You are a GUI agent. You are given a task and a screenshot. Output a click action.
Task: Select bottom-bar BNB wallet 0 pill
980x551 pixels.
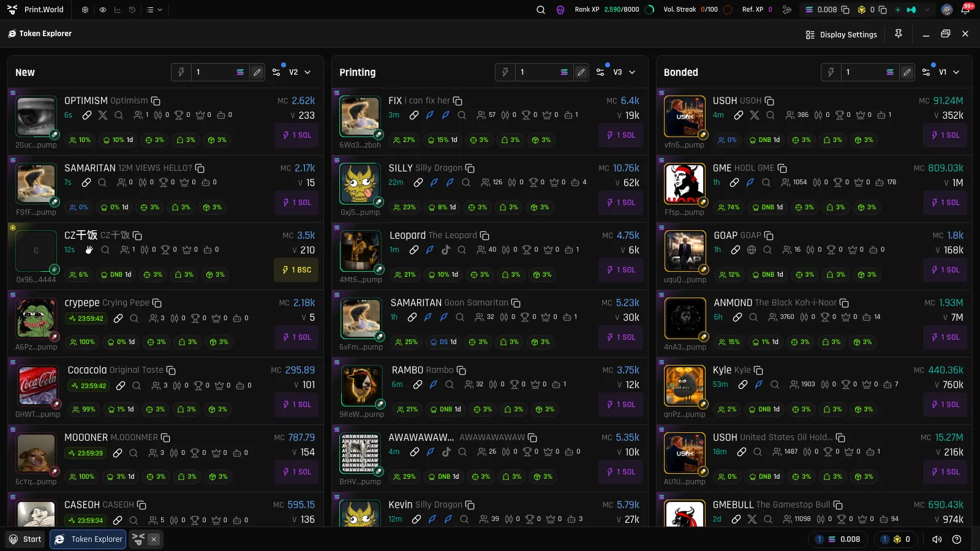895,539
